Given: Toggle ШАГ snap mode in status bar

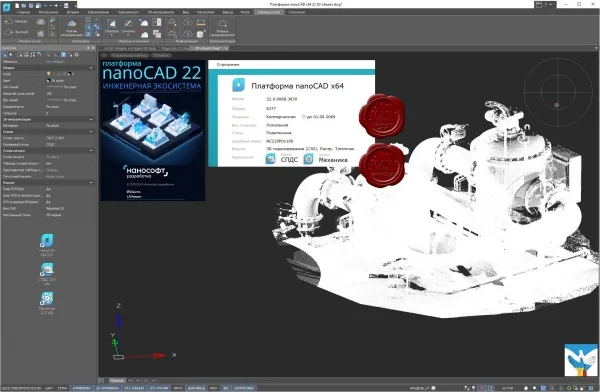Looking at the screenshot, I should tap(49, 388).
